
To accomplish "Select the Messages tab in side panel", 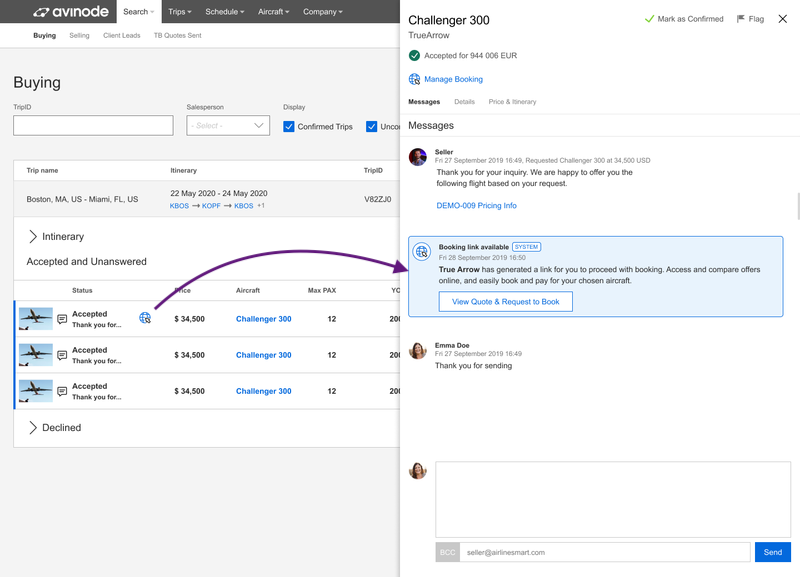I will [424, 102].
